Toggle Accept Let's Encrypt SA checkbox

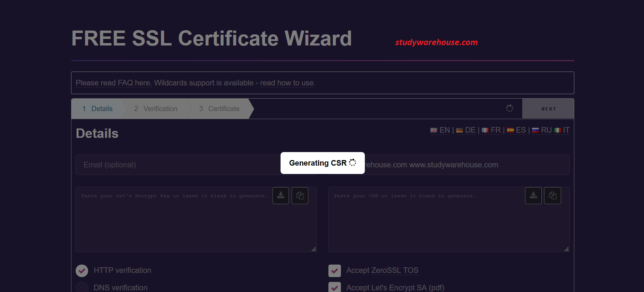[x=335, y=287]
